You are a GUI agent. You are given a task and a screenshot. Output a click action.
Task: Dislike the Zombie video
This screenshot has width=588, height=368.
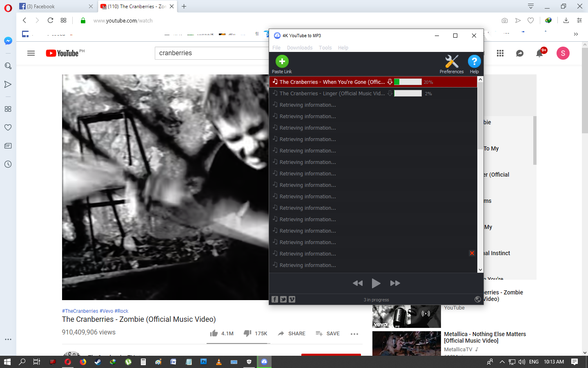click(x=255, y=333)
